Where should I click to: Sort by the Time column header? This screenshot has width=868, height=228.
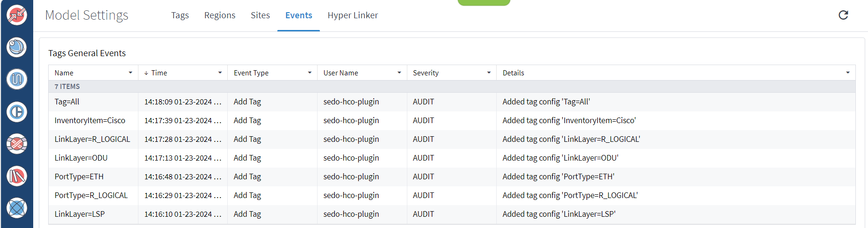159,73
